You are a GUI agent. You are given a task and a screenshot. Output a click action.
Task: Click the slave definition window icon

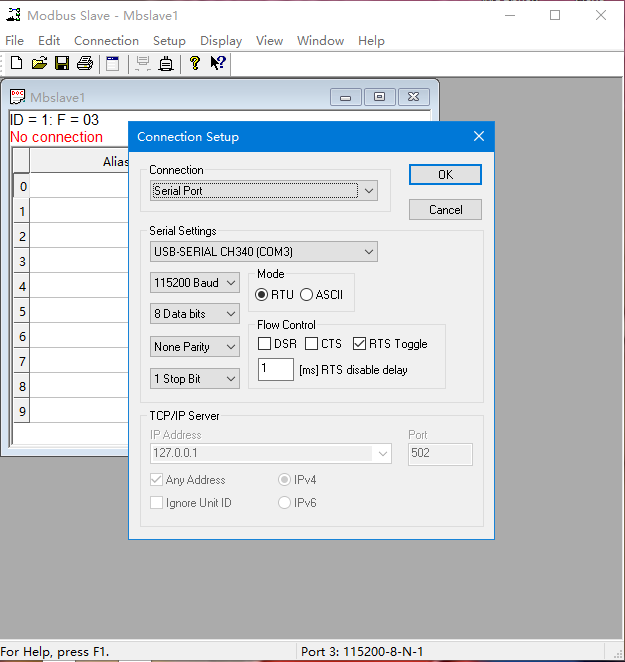pyautogui.click(x=113, y=63)
